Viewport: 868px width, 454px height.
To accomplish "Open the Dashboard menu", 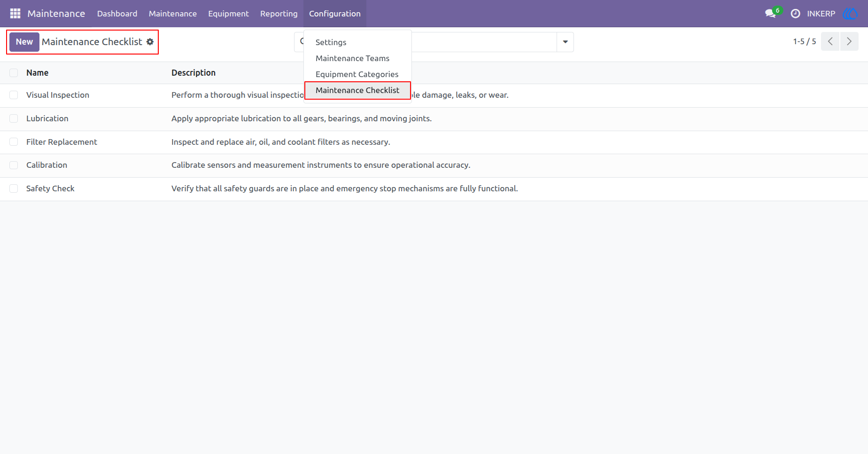I will (117, 14).
